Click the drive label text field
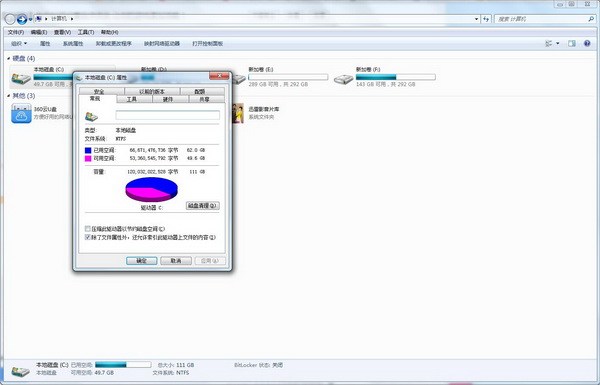 pyautogui.click(x=168, y=115)
